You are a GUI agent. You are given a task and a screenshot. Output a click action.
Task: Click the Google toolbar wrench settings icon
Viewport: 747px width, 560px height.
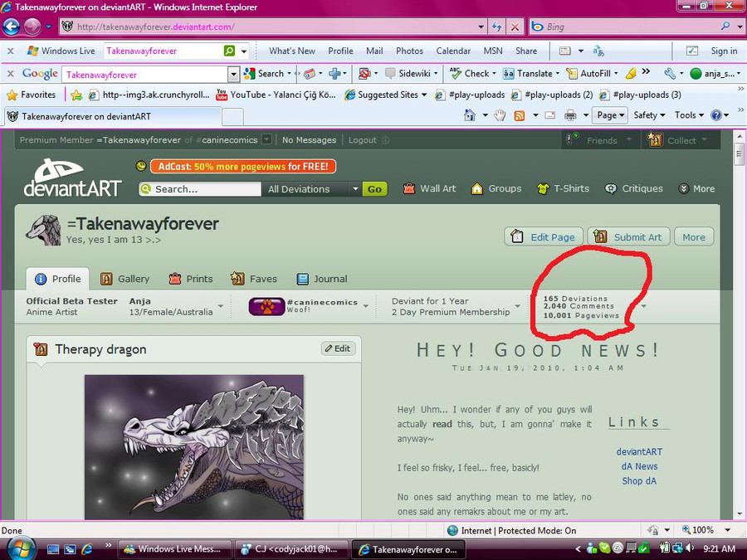[x=670, y=73]
